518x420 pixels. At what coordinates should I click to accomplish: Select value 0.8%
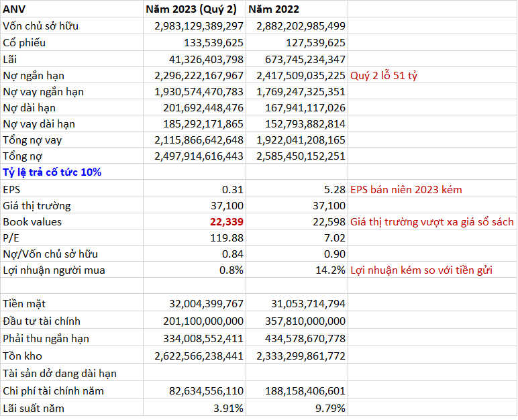(231, 270)
